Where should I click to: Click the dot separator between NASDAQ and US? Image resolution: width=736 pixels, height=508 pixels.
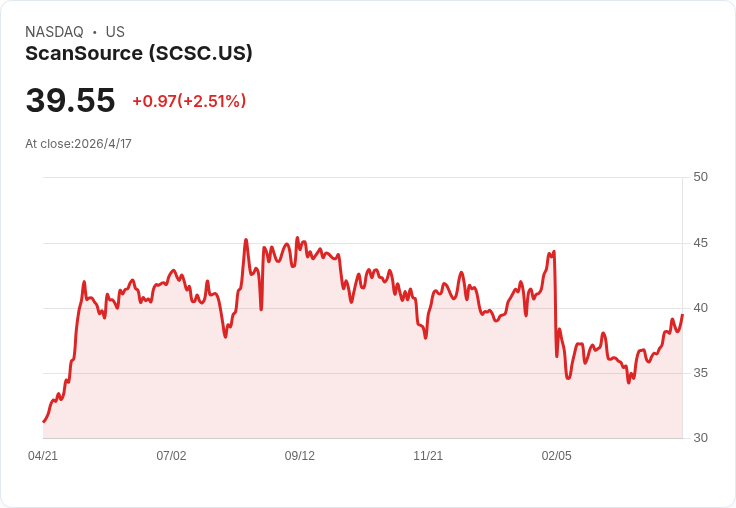pyautogui.click(x=94, y=32)
